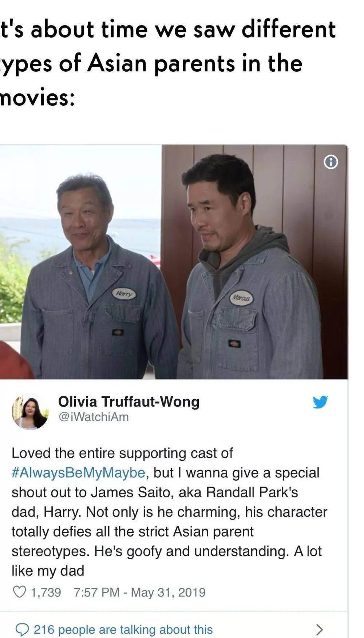This screenshot has height=638, width=364.
Task: Click the 1,739 likes count
Action: (45, 592)
